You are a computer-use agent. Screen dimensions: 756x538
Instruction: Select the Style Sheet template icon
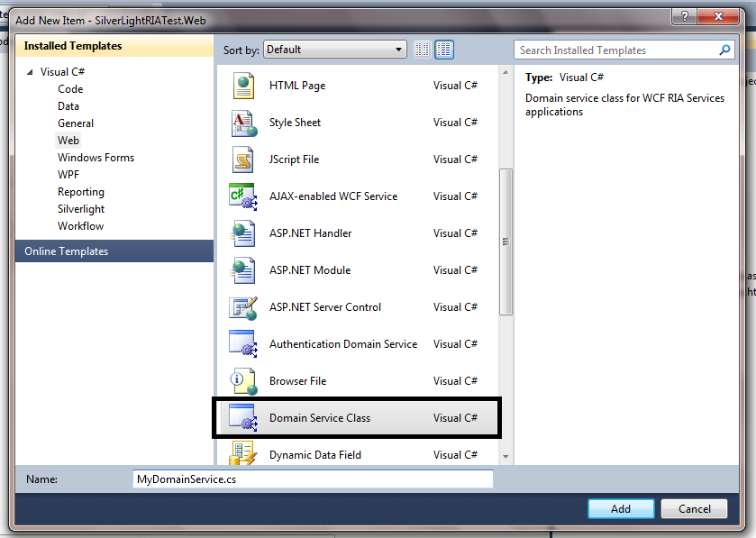(x=244, y=123)
